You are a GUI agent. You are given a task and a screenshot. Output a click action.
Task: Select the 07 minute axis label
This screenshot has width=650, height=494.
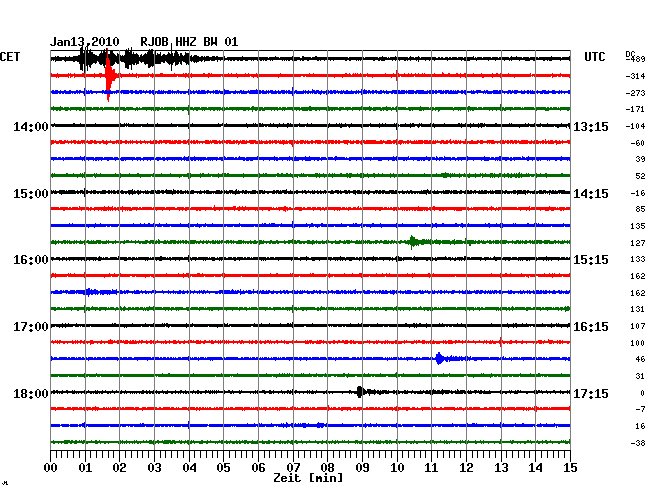coord(293,468)
